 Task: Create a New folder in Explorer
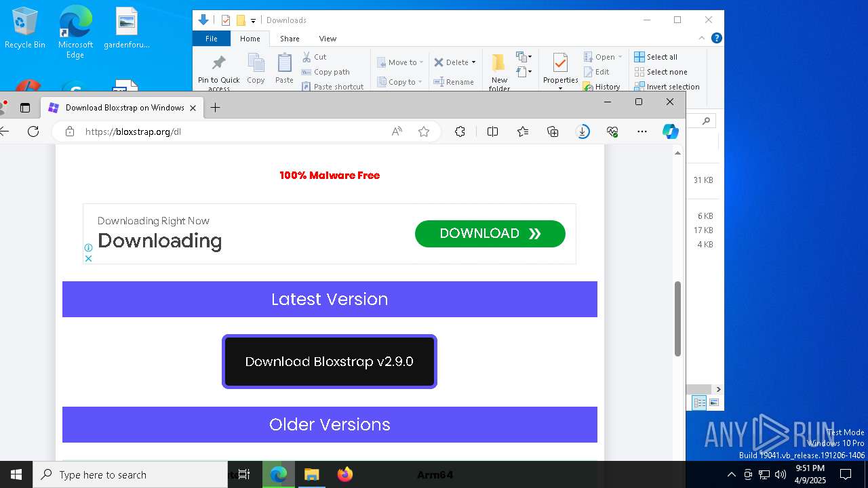tap(499, 73)
